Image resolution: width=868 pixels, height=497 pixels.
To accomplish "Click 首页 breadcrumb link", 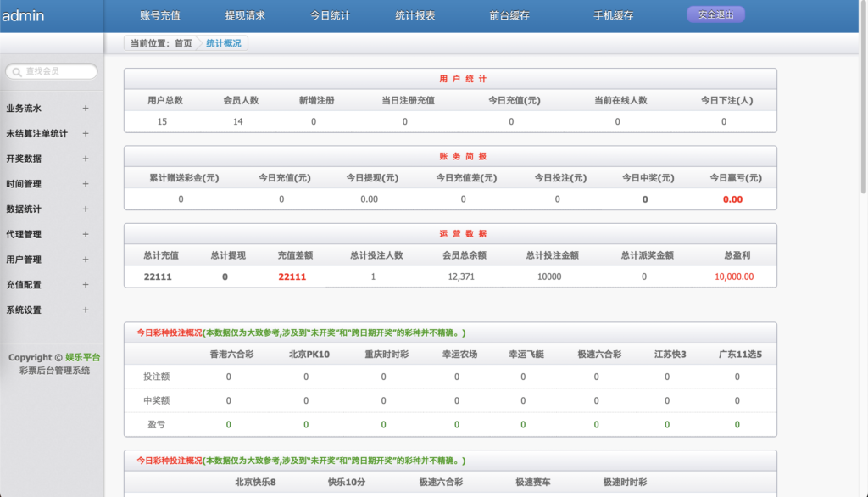I will point(183,43).
